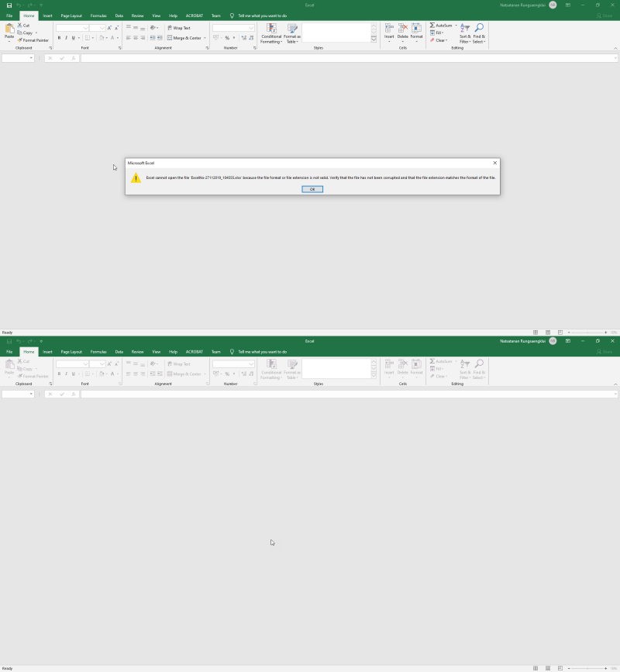Toggle Italic in upper Excel window
The height and width of the screenshot is (672, 620).
pyautogui.click(x=66, y=38)
